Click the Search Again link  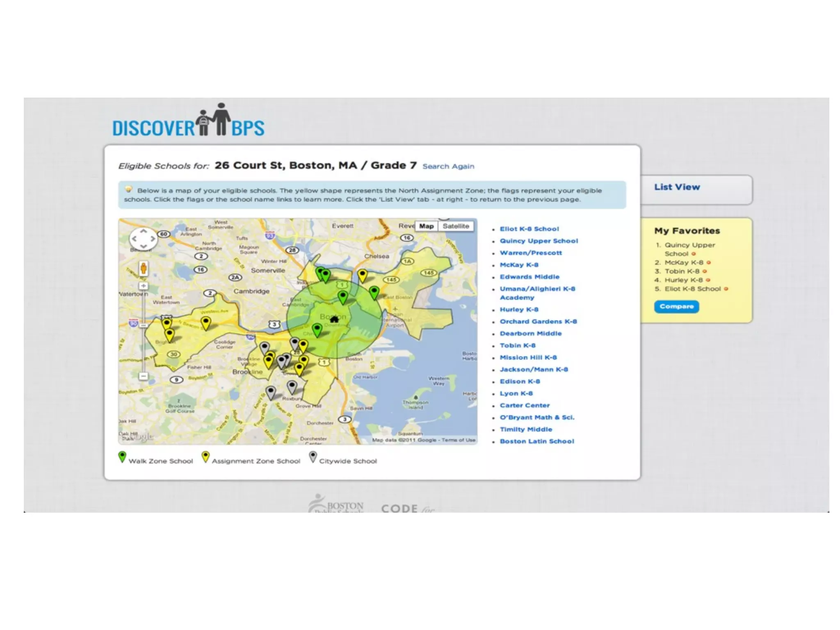(448, 166)
